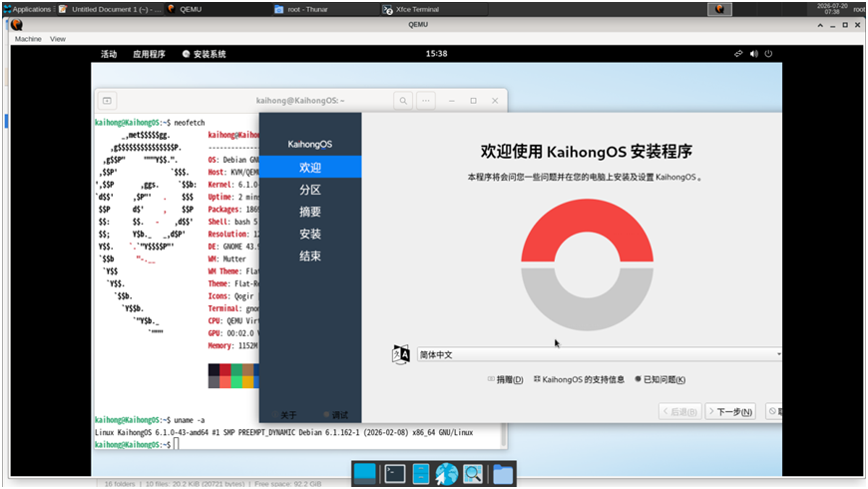Click the 'neofetch' command text in the terminal

coord(190,123)
